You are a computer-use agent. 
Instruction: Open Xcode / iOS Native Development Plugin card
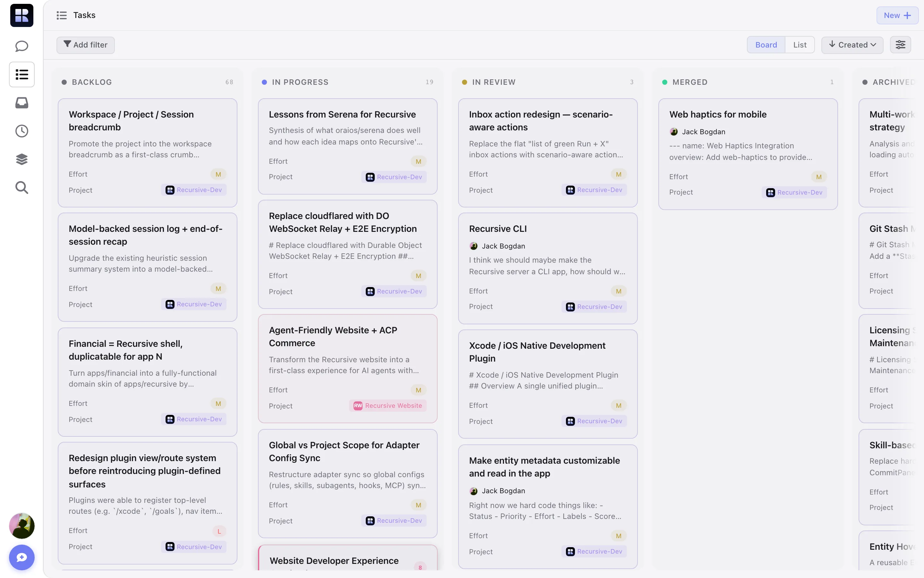[548, 384]
